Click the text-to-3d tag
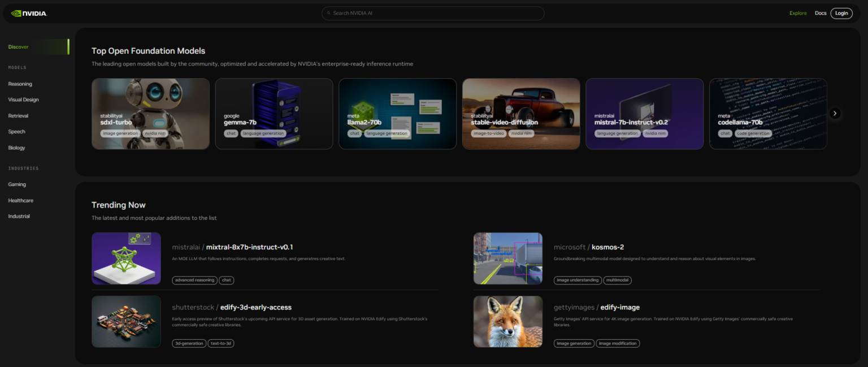 point(220,343)
